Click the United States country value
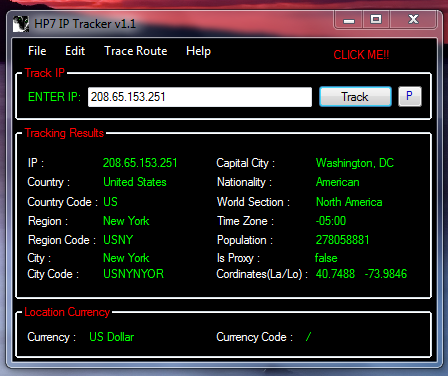Screen dimensions: 448x376 (135, 182)
